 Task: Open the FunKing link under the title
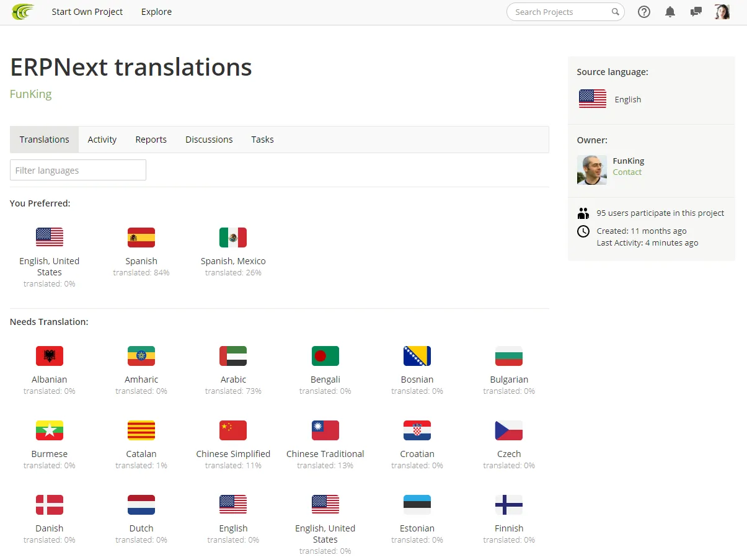pos(31,94)
